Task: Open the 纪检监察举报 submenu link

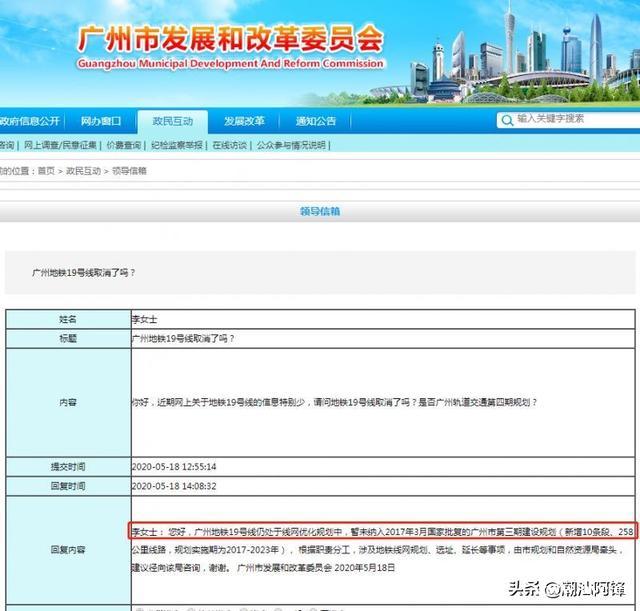Action: [x=177, y=145]
